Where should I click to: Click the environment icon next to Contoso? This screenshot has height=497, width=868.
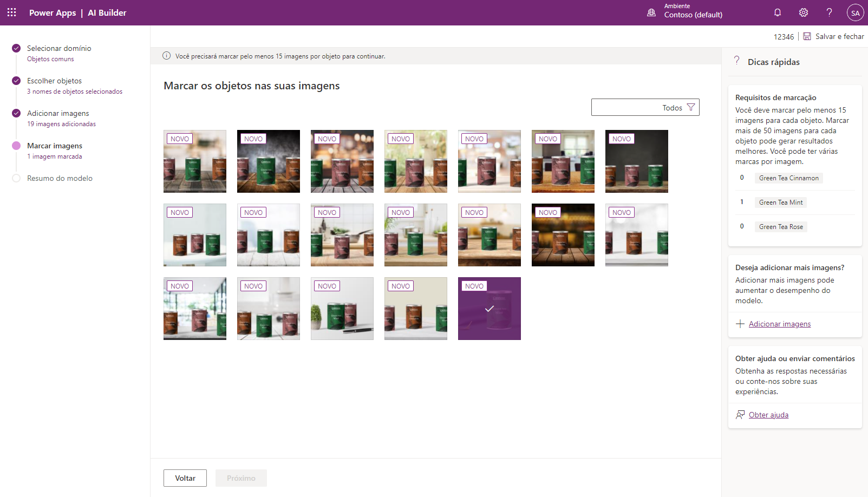click(x=651, y=12)
